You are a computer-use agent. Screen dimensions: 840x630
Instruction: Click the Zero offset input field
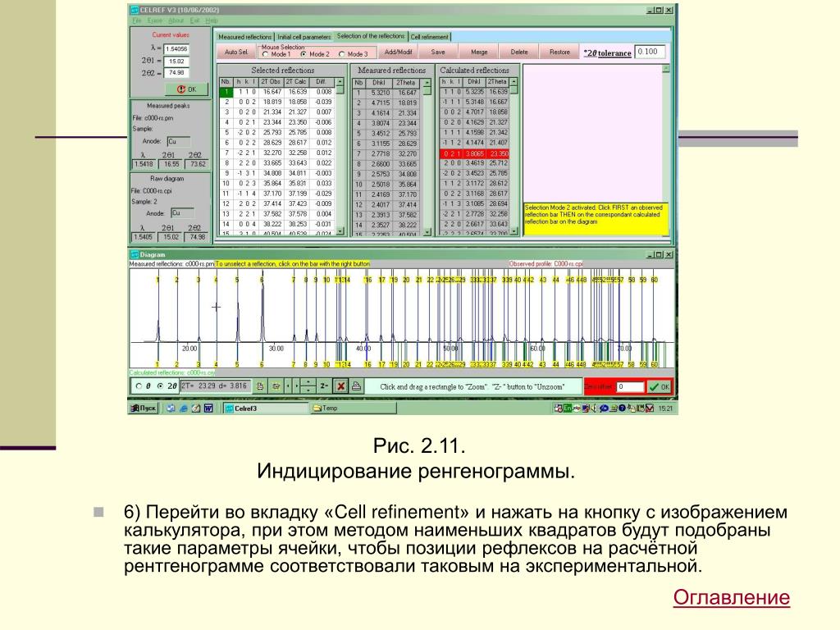(x=630, y=386)
